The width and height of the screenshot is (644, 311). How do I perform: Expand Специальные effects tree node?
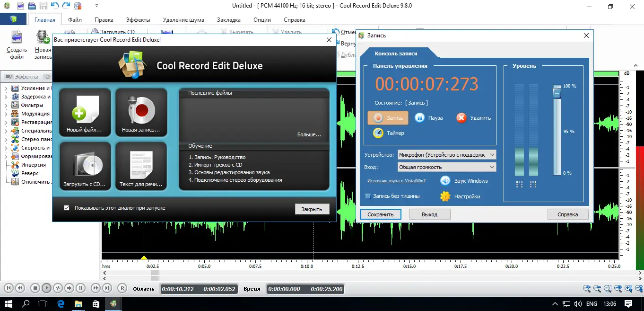coord(7,131)
